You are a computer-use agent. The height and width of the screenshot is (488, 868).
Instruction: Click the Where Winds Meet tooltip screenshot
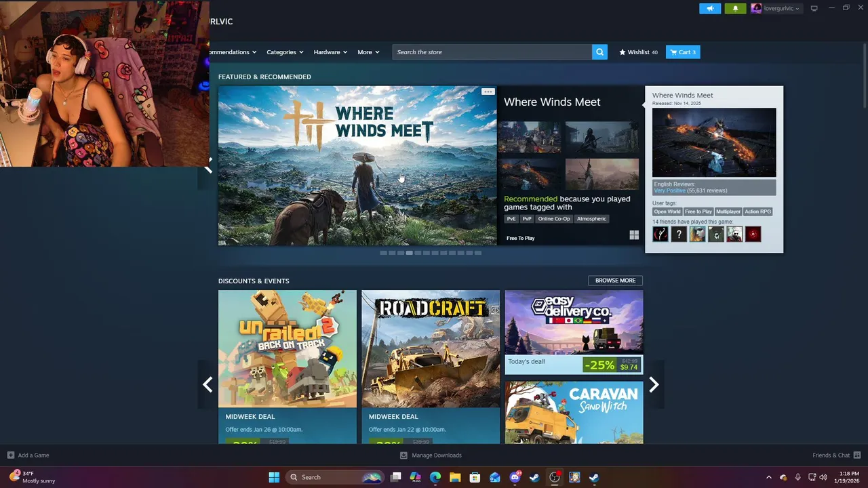point(714,142)
